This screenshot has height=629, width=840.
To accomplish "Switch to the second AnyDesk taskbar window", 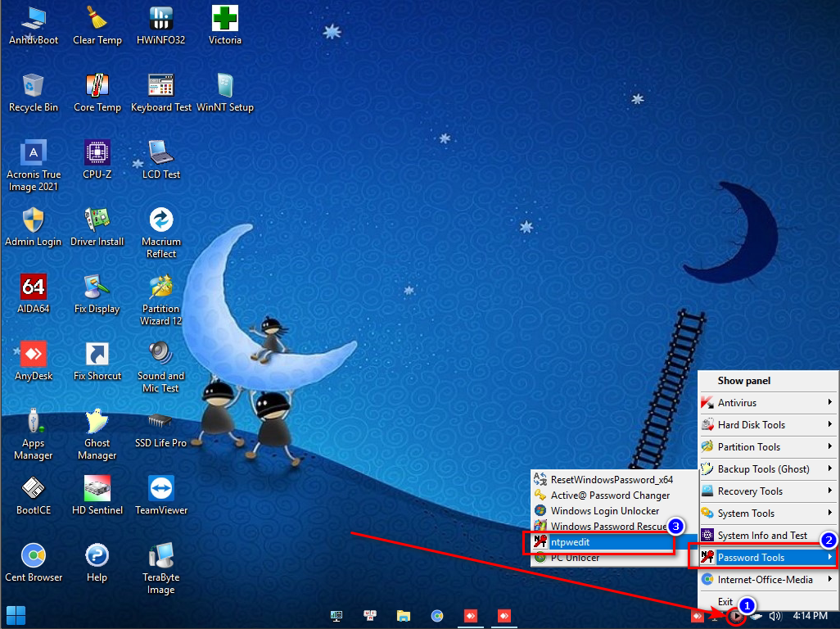I will pos(504,616).
